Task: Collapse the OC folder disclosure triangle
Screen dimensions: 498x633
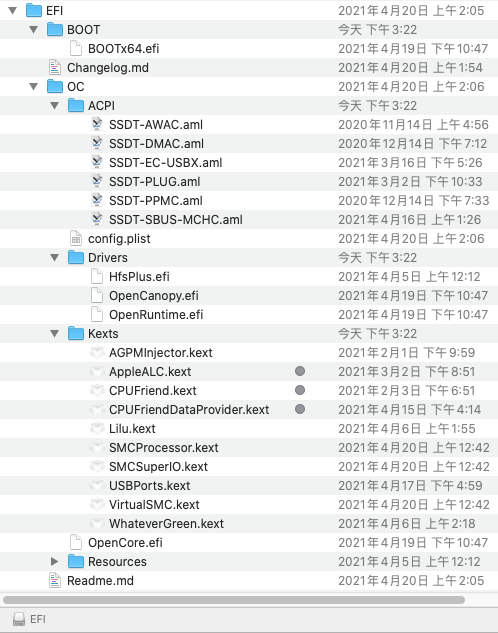Action: click(34, 86)
